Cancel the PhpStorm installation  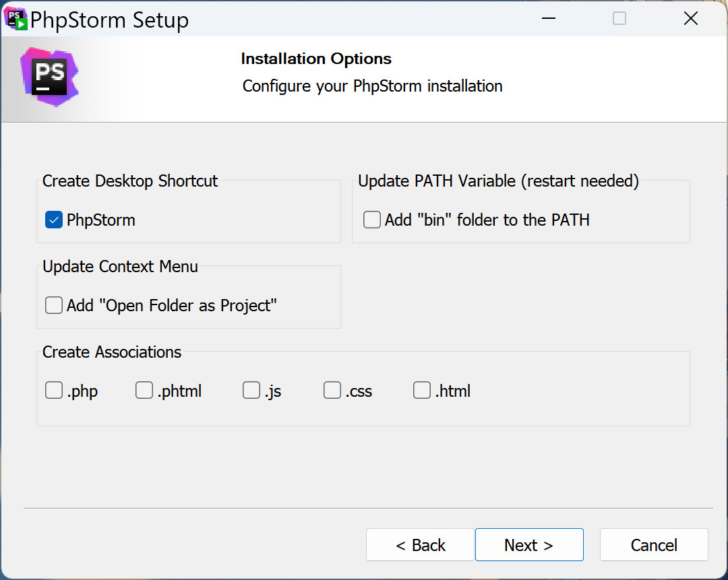tap(654, 545)
